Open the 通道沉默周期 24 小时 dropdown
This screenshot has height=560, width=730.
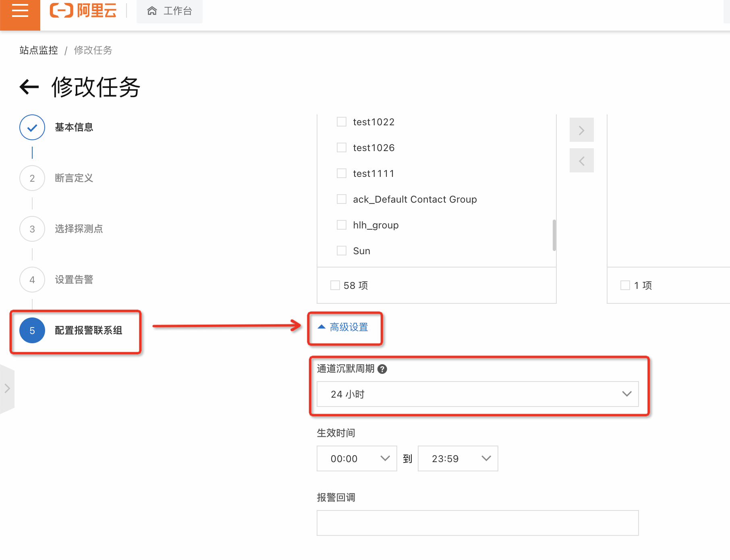click(x=477, y=394)
